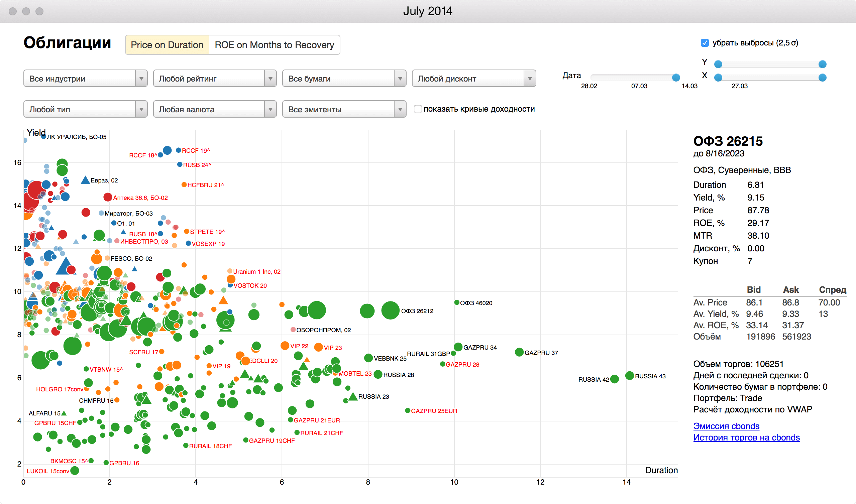Select the ОБОРОНПРОМ, 02 pink point

click(293, 330)
